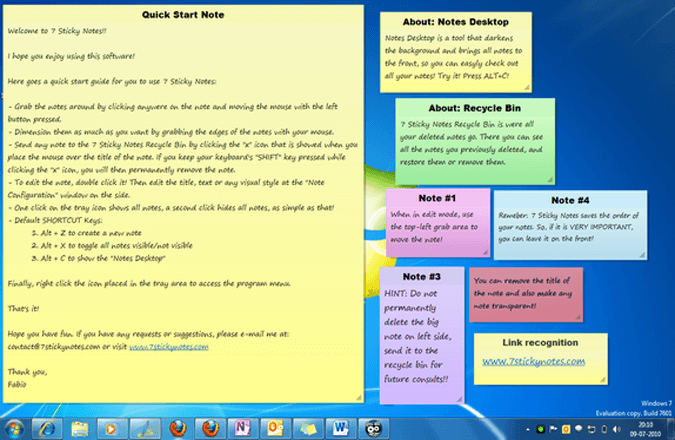Screen dimensions: 675x440
Task: Select the purple Note #3 title
Action: pyautogui.click(x=422, y=276)
